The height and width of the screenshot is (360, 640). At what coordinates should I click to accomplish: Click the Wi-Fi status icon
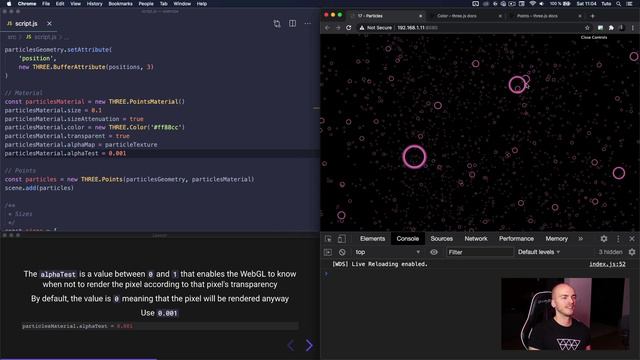(532, 4)
